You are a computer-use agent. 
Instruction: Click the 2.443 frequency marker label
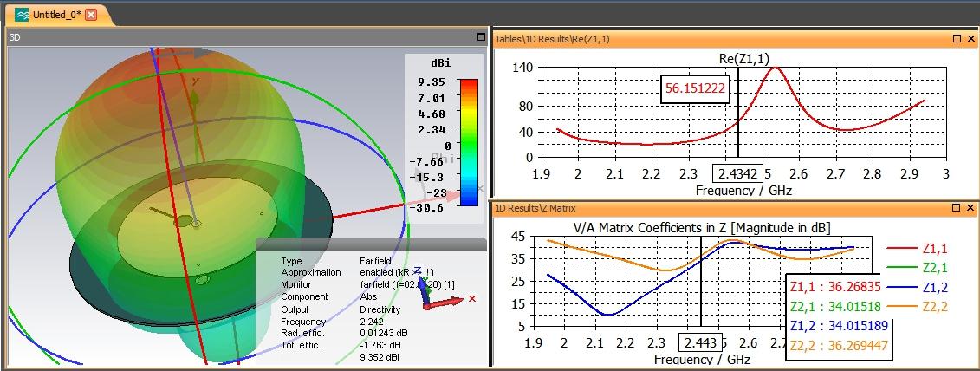coord(700,343)
